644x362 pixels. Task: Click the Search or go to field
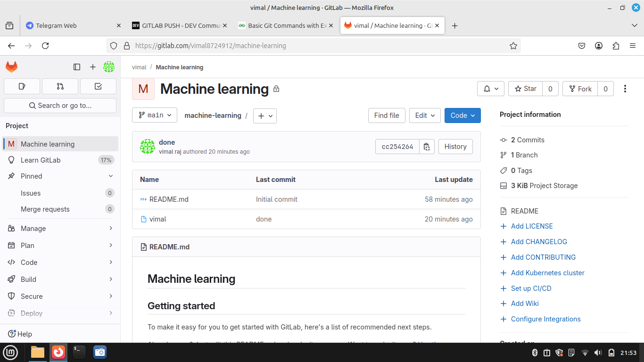coord(60,106)
